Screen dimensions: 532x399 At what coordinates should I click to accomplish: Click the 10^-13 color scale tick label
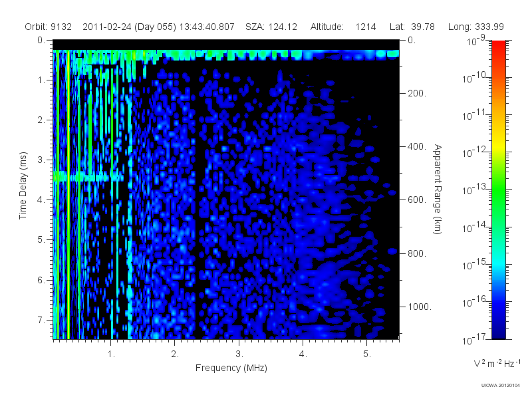point(475,189)
